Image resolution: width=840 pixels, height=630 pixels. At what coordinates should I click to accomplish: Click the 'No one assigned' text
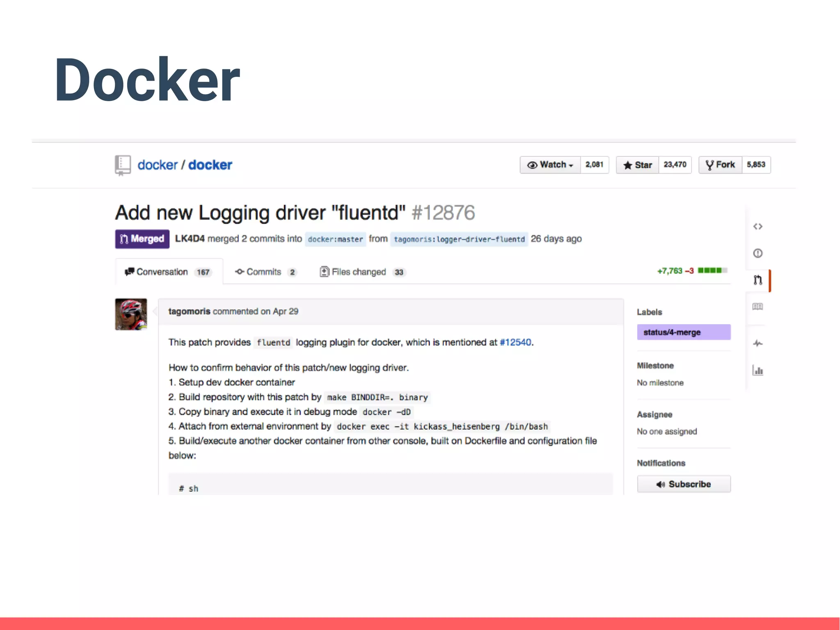[667, 432]
